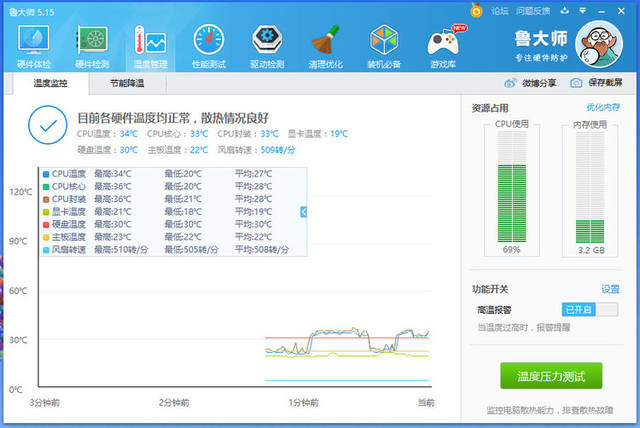Toggle 显卡温度 legend swatch
The image size is (640, 428).
pyautogui.click(x=46, y=212)
